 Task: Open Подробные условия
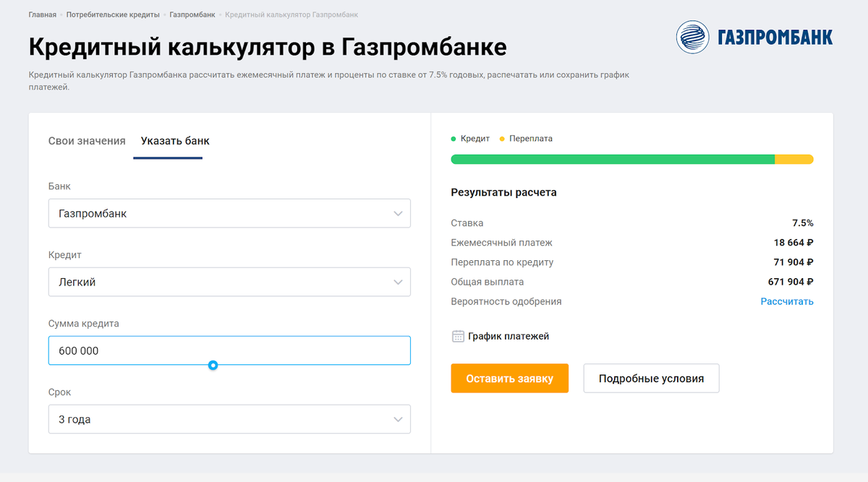(651, 378)
